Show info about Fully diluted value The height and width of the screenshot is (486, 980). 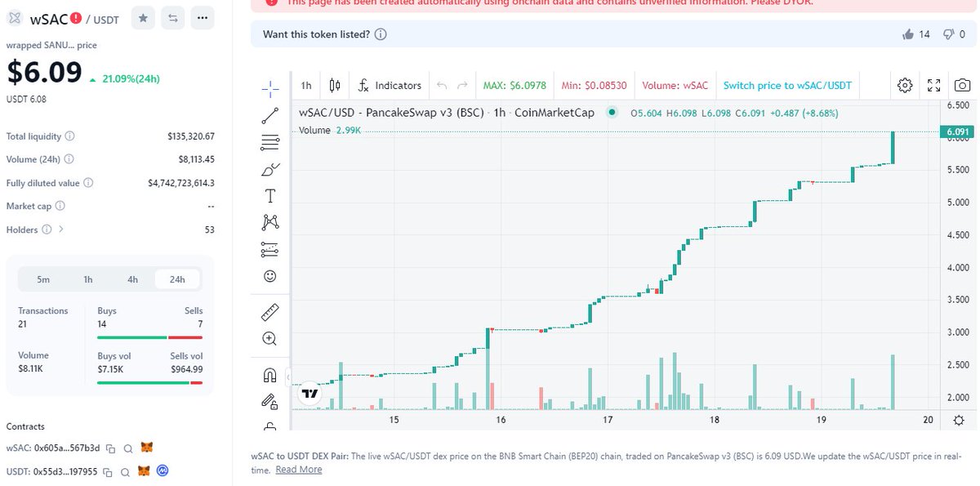(88, 183)
